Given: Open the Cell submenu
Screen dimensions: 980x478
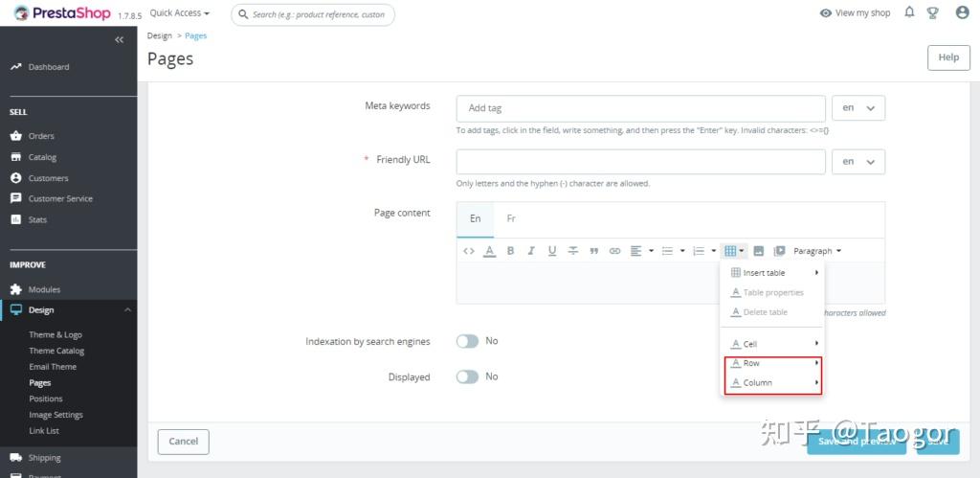Looking at the screenshot, I should [x=772, y=344].
